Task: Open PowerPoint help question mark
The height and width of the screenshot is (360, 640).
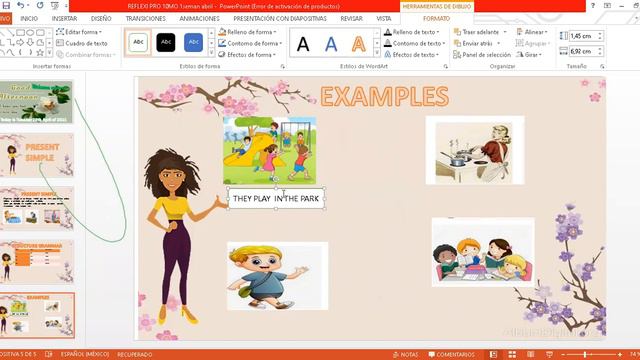Action: point(592,6)
